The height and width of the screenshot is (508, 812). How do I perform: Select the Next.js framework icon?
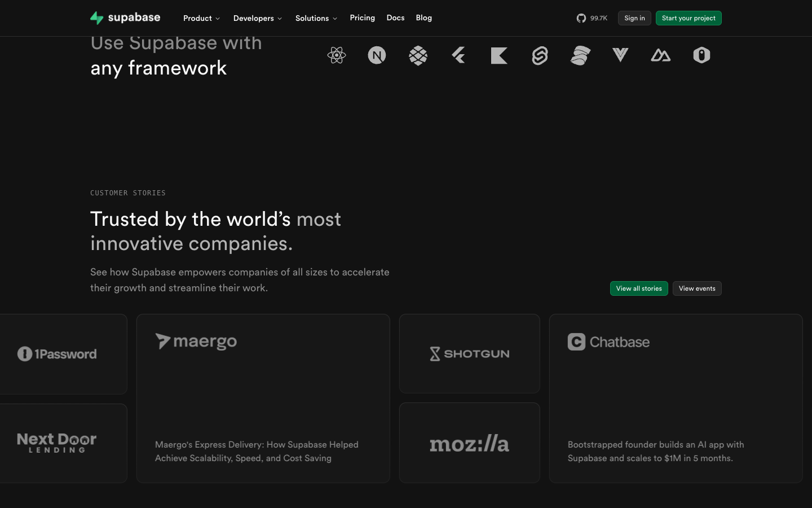tap(377, 55)
